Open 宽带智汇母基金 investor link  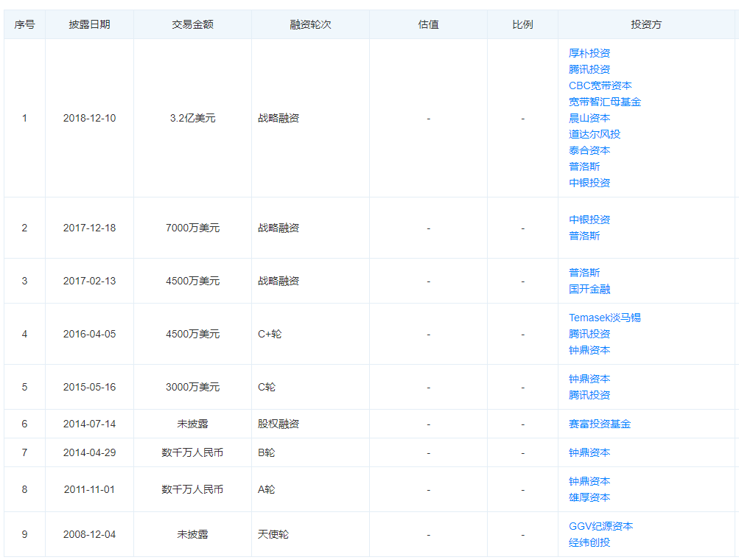coord(605,102)
